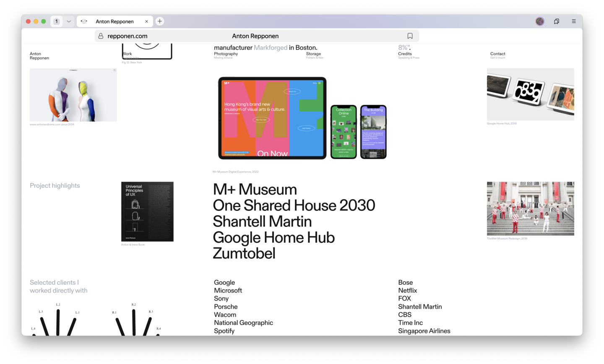
Task: Click the lock icon beside repponen.com
Action: (x=101, y=36)
